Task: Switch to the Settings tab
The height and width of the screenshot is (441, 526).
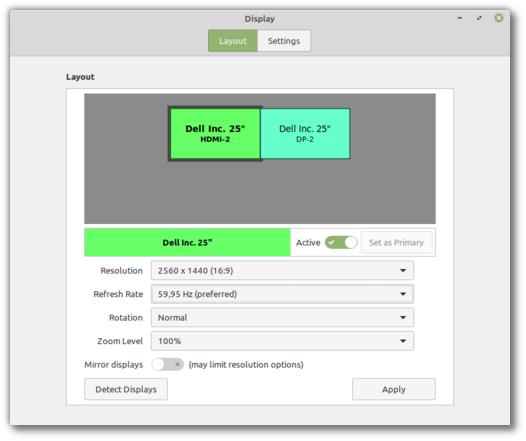Action: point(284,41)
